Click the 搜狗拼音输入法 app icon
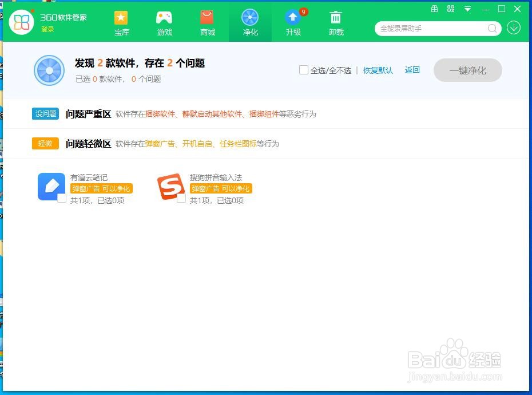Viewport: 532px width, 395px height. pyautogui.click(x=170, y=187)
